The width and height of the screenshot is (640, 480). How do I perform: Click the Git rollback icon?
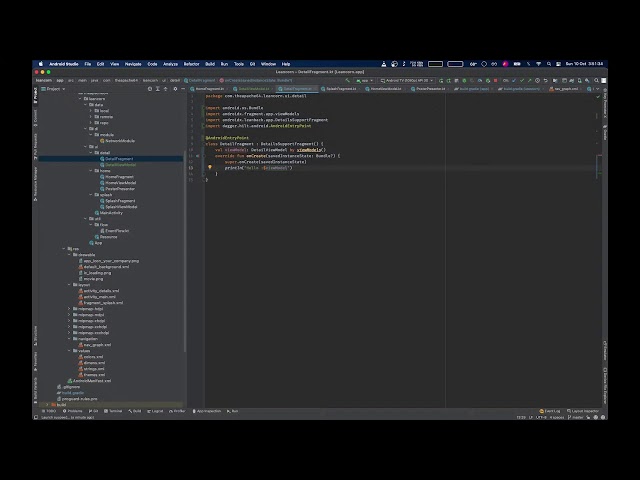[x=545, y=80]
